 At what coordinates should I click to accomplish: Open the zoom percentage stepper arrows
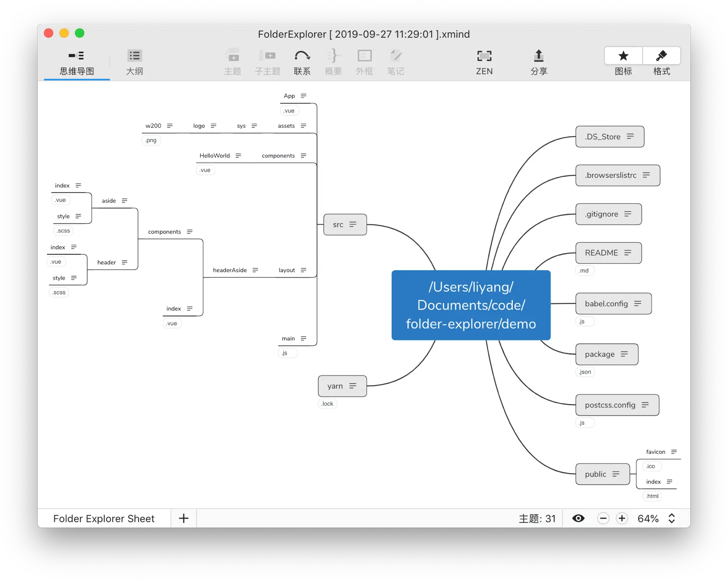point(671,518)
